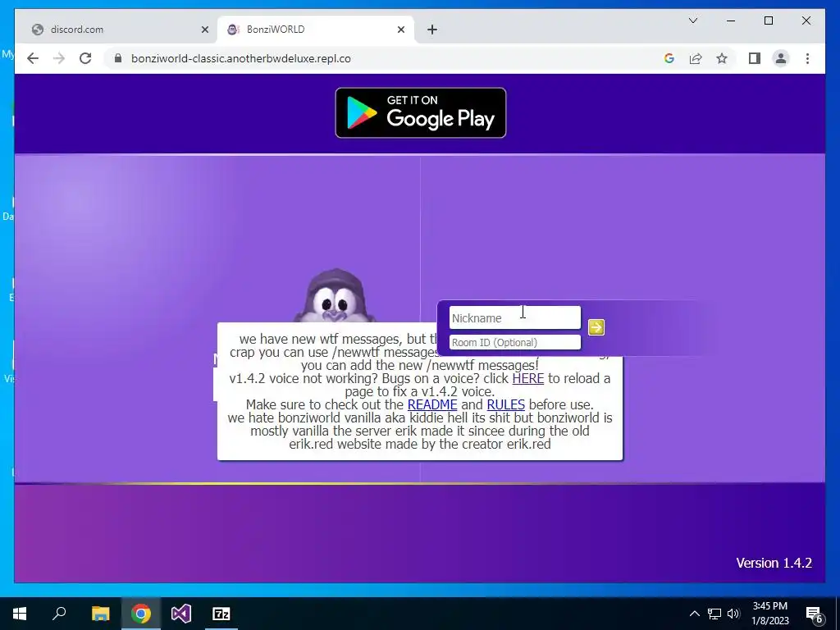The width and height of the screenshot is (840, 630).
Task: Maximize the Chrome window
Action: pos(768,21)
